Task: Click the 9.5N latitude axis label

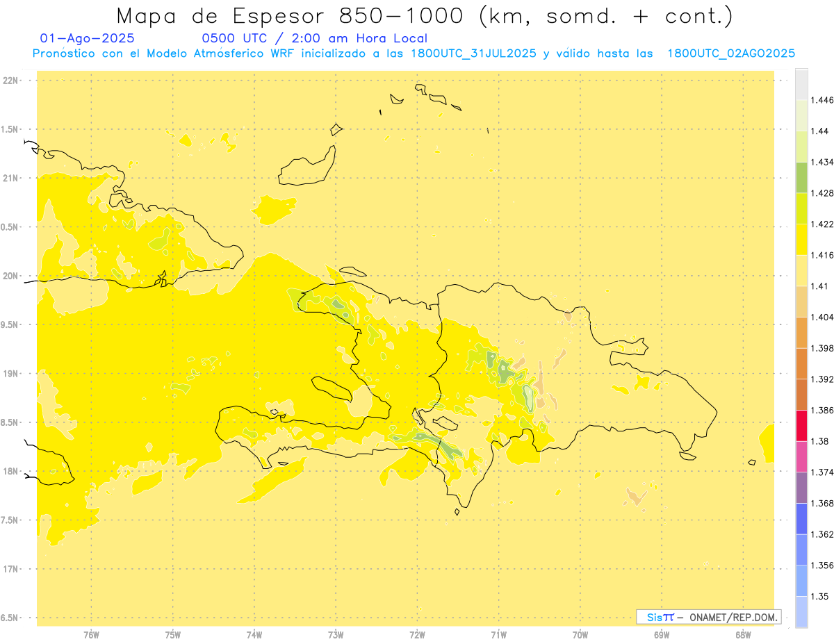Action: tap(10, 324)
